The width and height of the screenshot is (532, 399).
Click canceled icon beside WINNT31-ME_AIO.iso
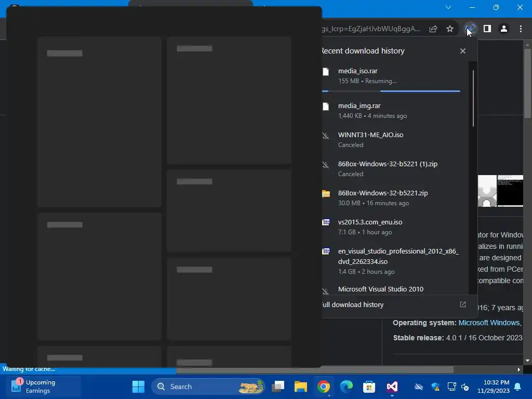tap(326, 136)
